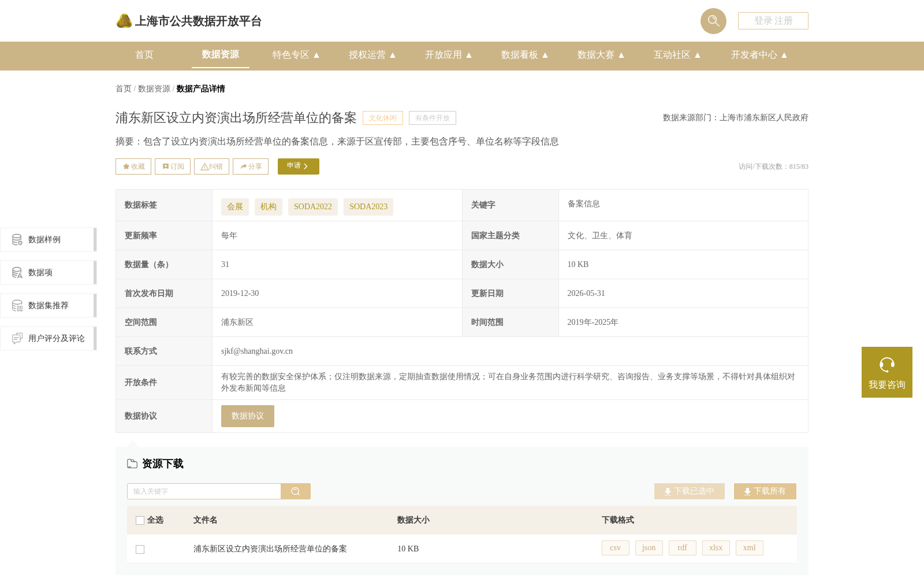Open the 数据样例 sidebar item
924x578 pixels.
point(48,239)
